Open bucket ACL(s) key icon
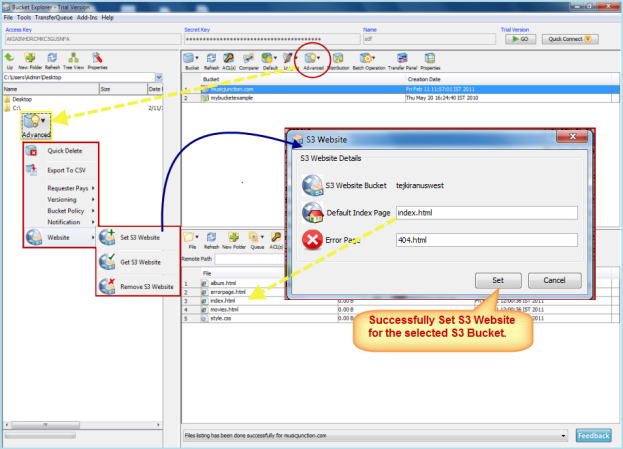 point(228,62)
